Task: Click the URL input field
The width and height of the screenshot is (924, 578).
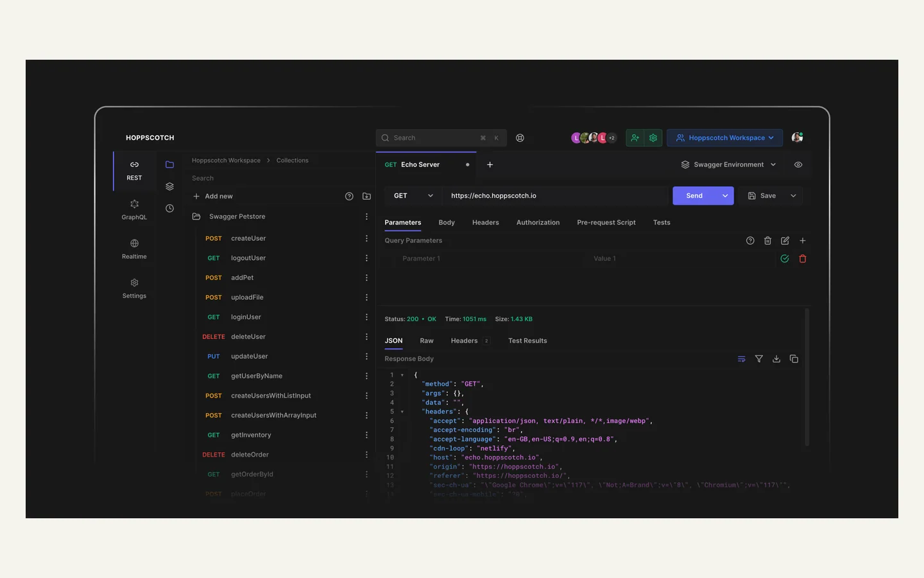Action: (556, 196)
